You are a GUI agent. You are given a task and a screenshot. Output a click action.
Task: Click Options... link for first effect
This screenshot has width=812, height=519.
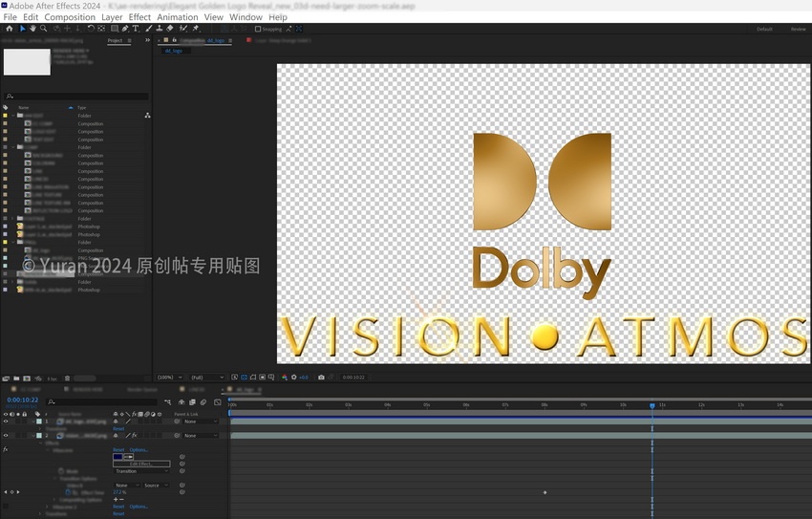[139, 449]
